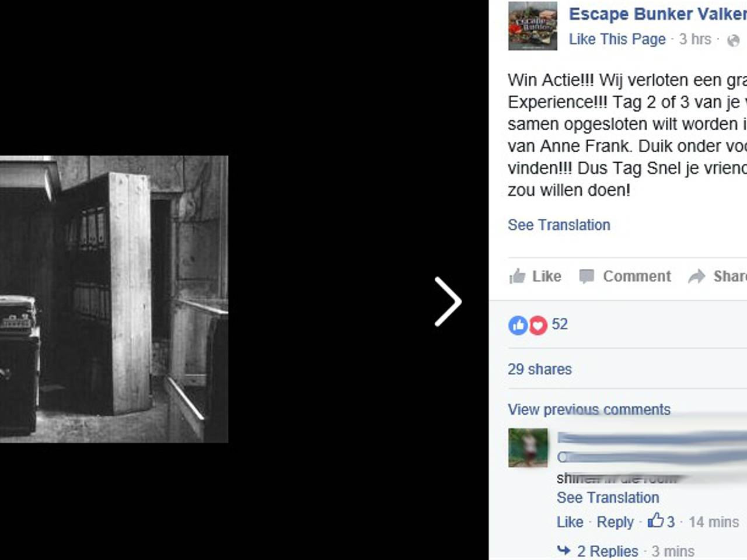Viewport: 747px width, 560px height.
Task: Click the Like thumbs-up icon on post
Action: pyautogui.click(x=517, y=276)
